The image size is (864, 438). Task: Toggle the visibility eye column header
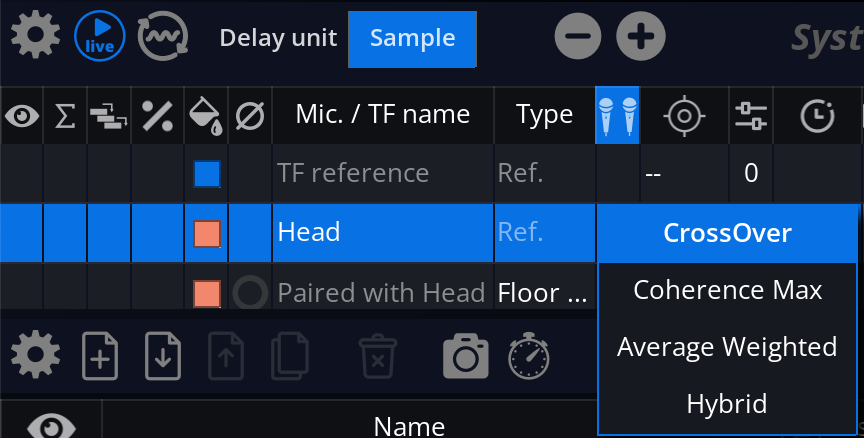(x=21, y=115)
